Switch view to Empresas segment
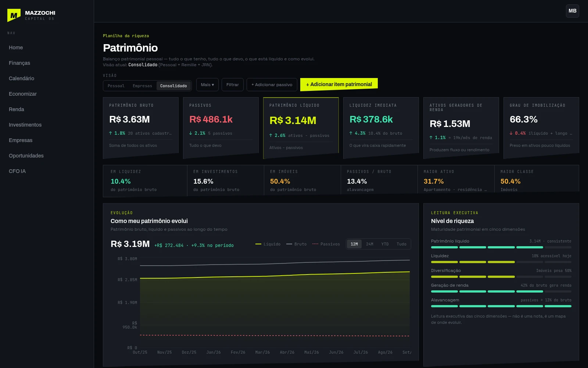This screenshot has width=588, height=368. click(x=142, y=86)
